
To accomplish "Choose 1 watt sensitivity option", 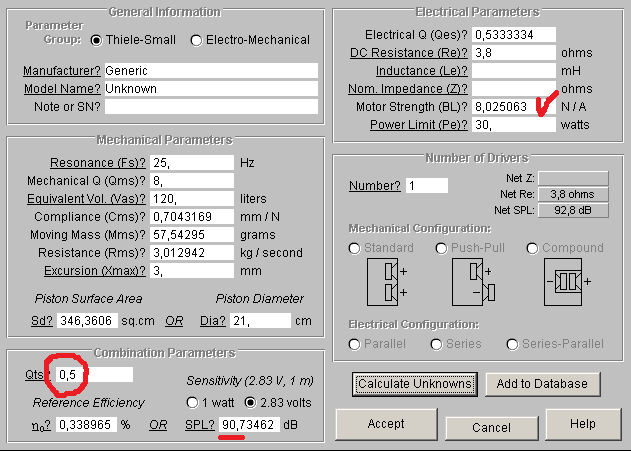I will coord(192,403).
